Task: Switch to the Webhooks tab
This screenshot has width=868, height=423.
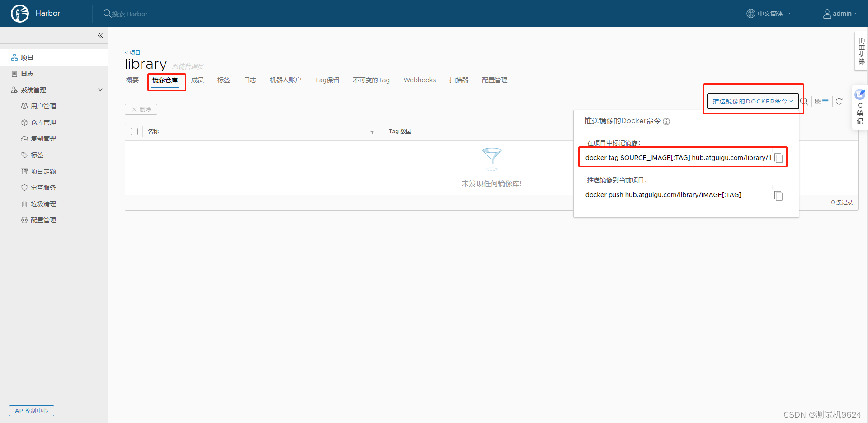Action: [420, 80]
